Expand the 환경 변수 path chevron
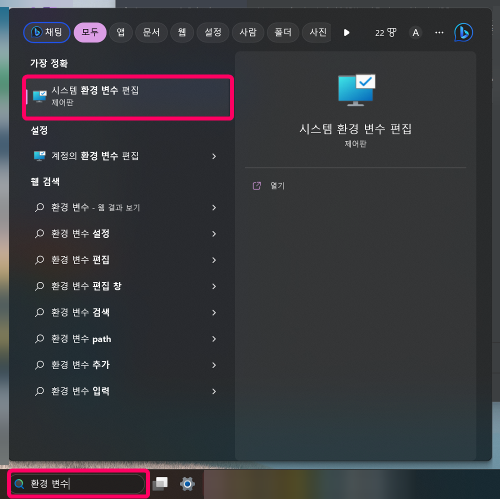Viewport: 500px width, 499px height. pos(214,339)
